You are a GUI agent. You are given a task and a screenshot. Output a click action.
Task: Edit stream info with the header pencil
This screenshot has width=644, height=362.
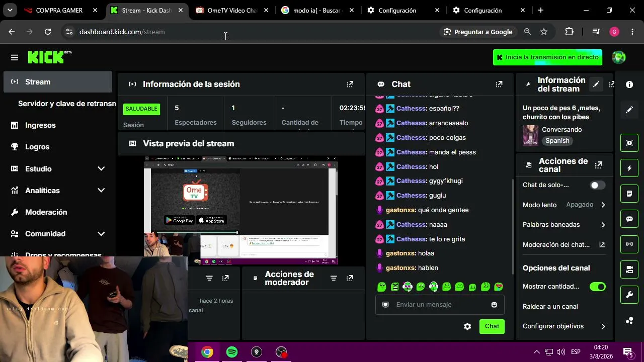coord(596,84)
